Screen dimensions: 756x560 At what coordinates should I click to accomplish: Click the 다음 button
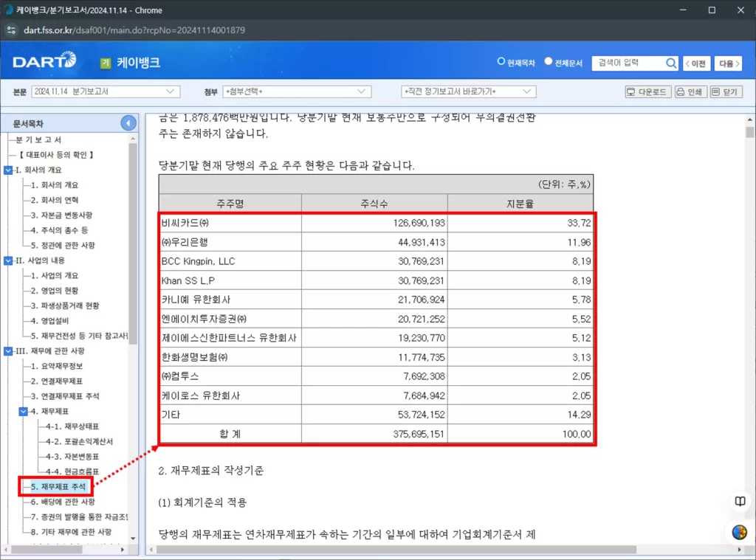729,63
